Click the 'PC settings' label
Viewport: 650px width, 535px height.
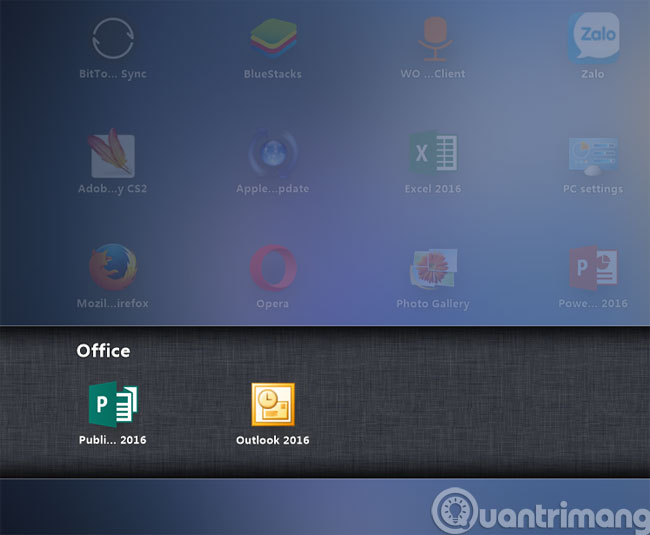pos(593,189)
